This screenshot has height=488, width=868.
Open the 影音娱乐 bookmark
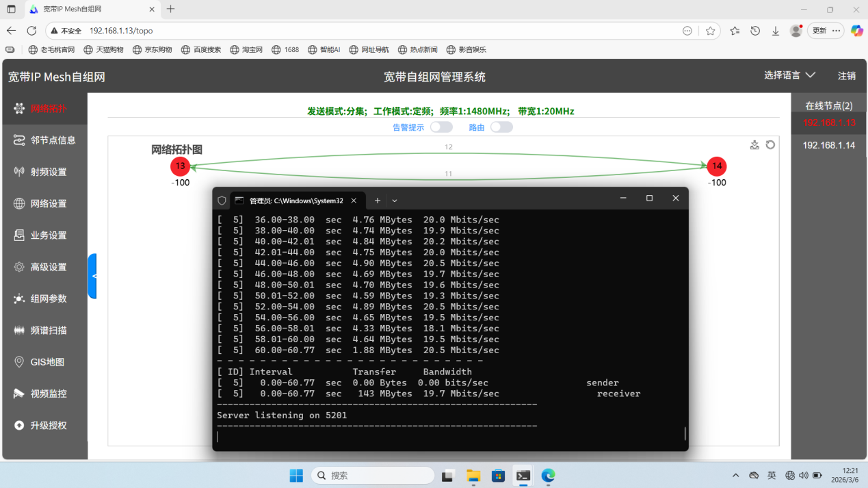click(466, 49)
